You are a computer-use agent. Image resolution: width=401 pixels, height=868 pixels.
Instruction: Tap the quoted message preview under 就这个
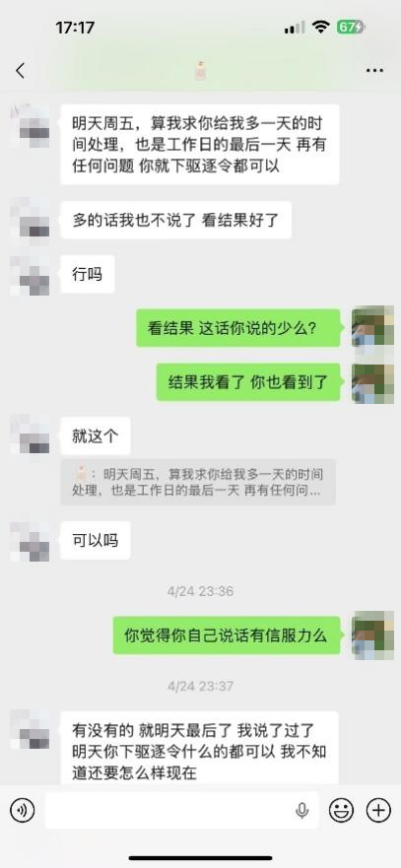pyautogui.click(x=198, y=482)
